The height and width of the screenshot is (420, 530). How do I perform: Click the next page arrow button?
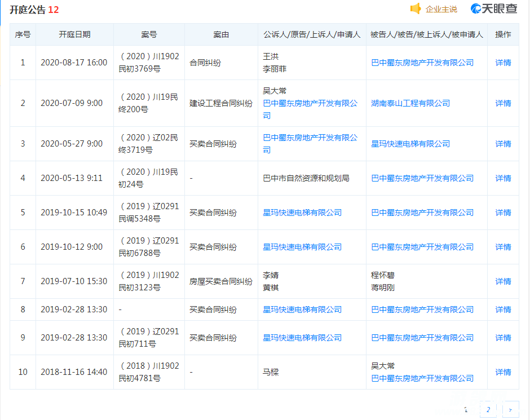510,409
